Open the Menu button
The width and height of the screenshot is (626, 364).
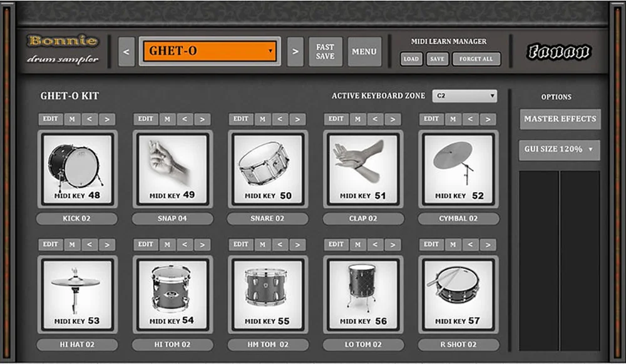pos(364,52)
